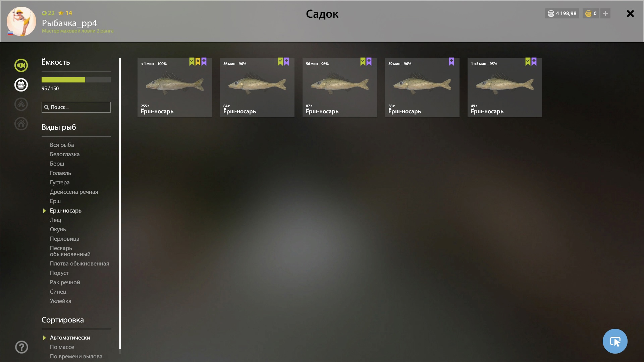Image resolution: width=644 pixels, height=362 pixels.
Task: Toggle the gold star ribbon on 255 g fish
Action: point(198,62)
